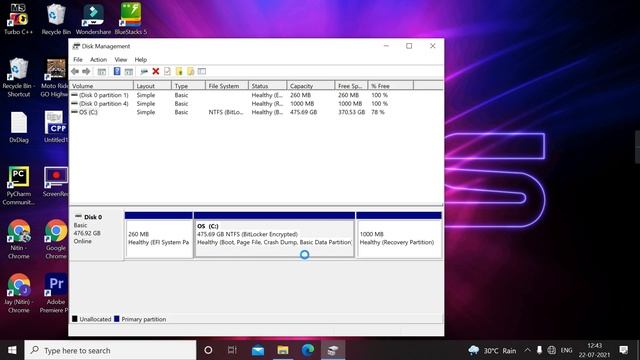Open the Recycle Bin desktop icon
Image resolution: width=640 pixels, height=360 pixels.
[56, 19]
